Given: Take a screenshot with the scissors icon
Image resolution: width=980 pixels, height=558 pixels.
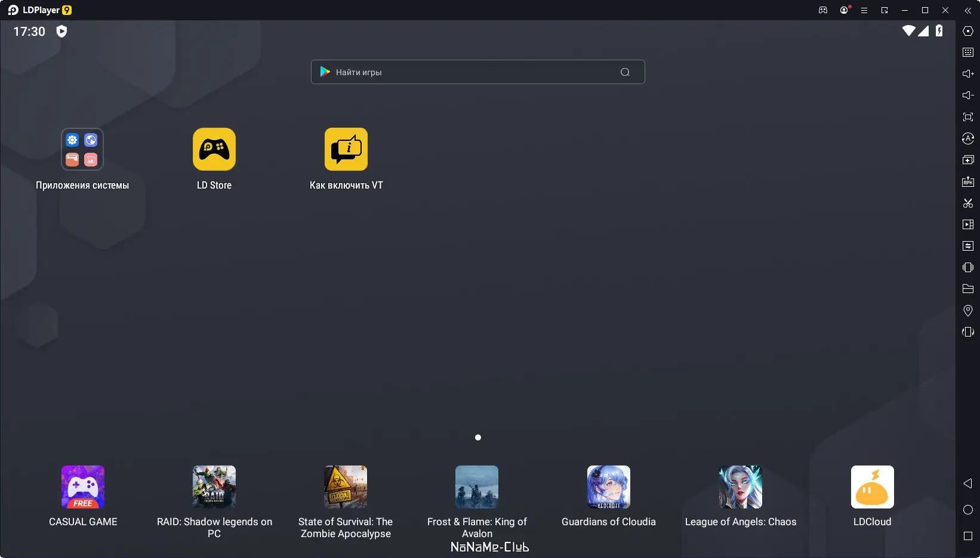Looking at the screenshot, I should click(968, 203).
